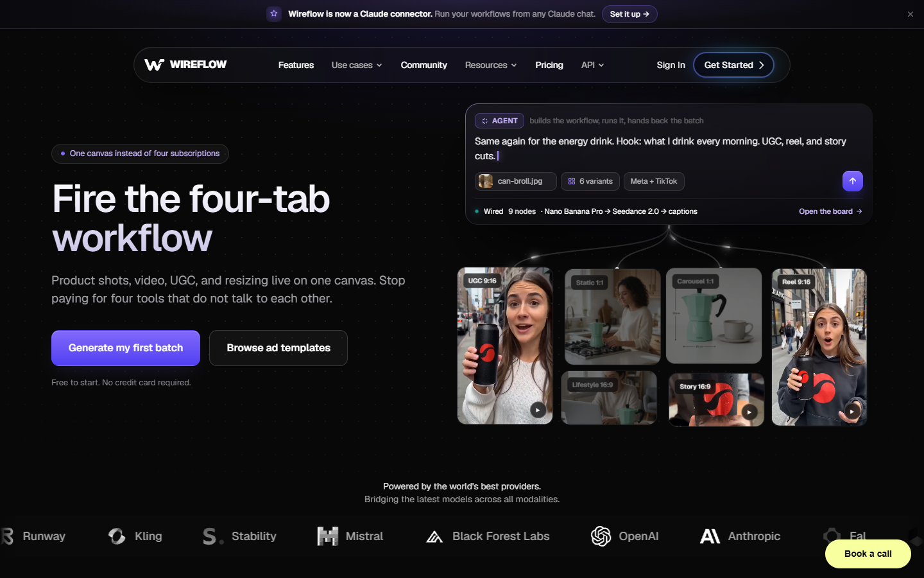
Task: Click the Fire the four-tab workflow heading
Action: point(191,218)
